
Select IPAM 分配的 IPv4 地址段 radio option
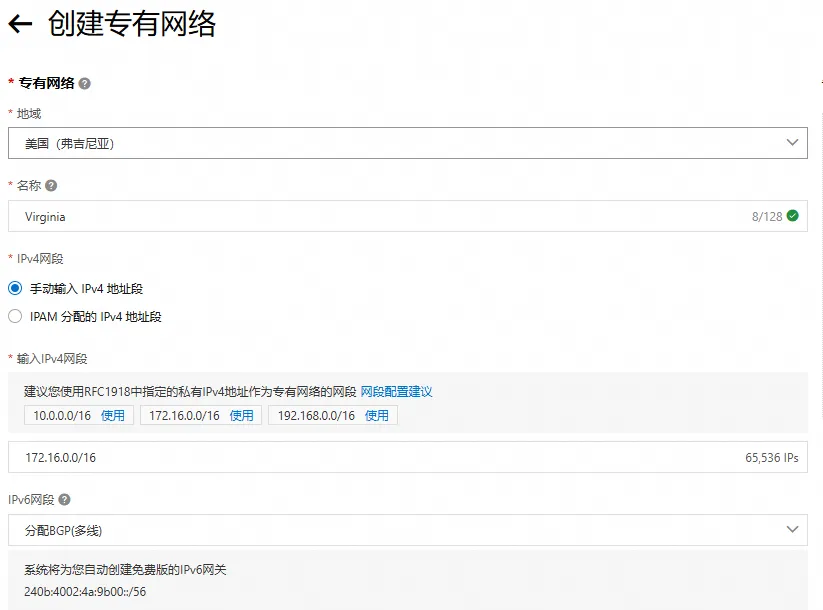(x=15, y=316)
